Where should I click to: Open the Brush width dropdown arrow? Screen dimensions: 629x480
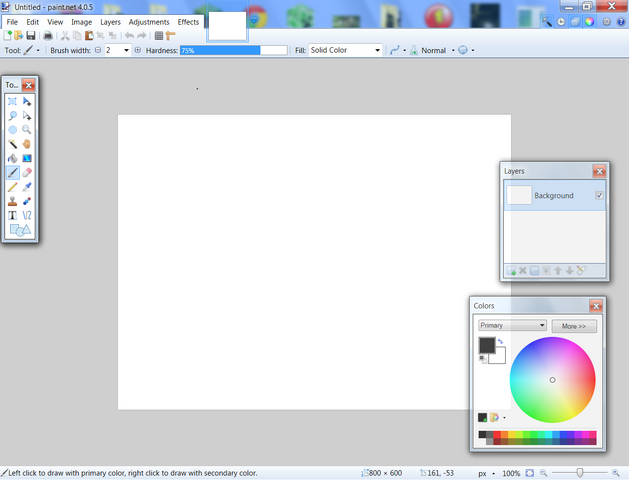click(x=126, y=50)
